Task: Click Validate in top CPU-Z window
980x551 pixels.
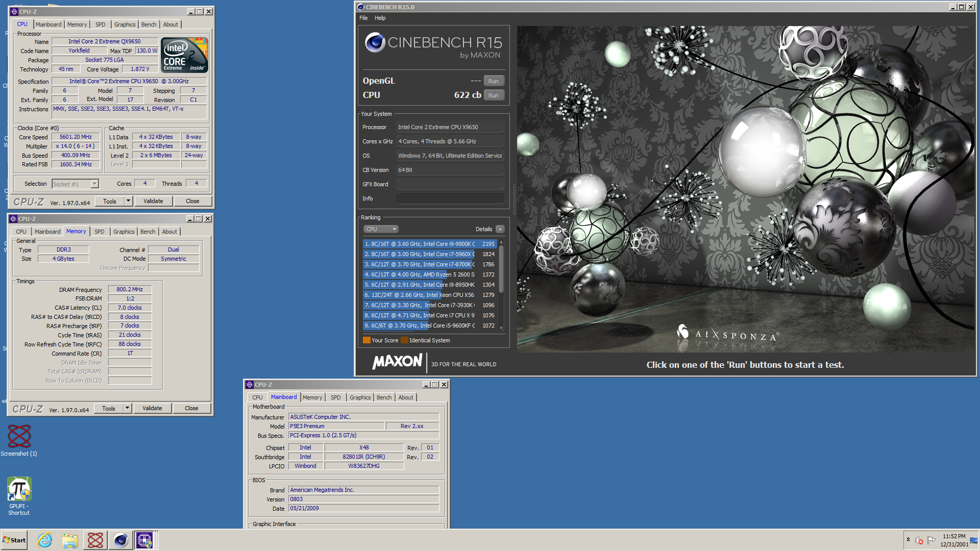Action: pos(153,201)
